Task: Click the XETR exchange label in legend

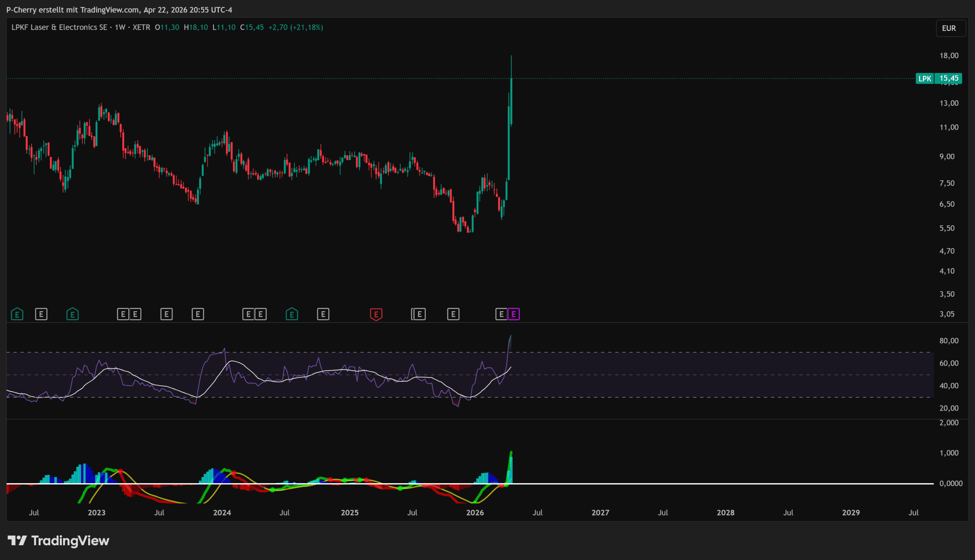Action: (x=141, y=27)
